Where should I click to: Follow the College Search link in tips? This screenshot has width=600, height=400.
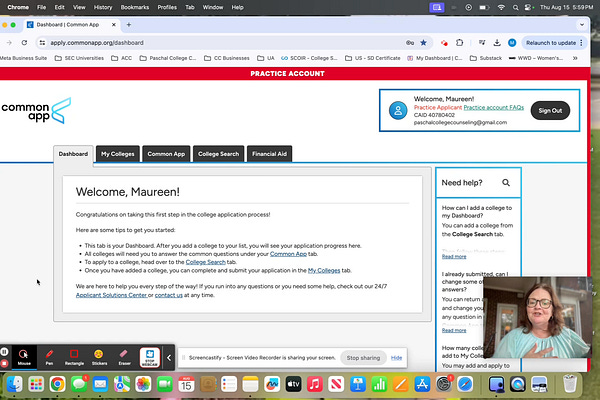pos(205,262)
